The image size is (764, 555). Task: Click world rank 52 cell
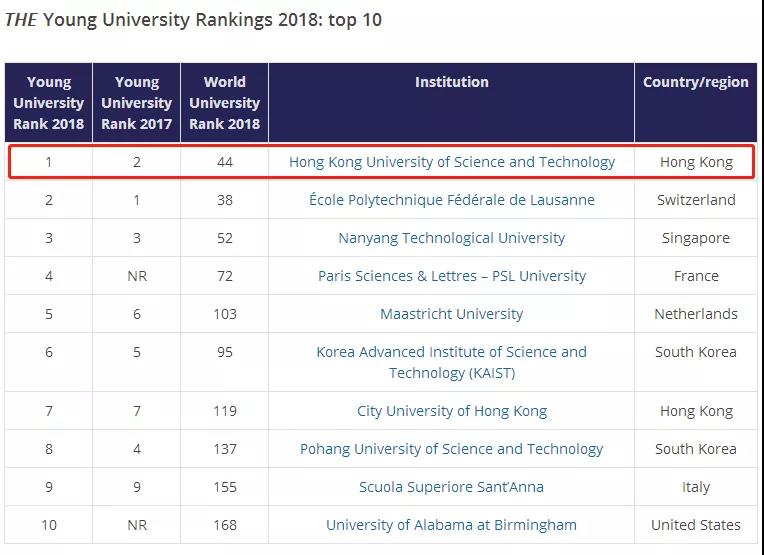click(225, 238)
